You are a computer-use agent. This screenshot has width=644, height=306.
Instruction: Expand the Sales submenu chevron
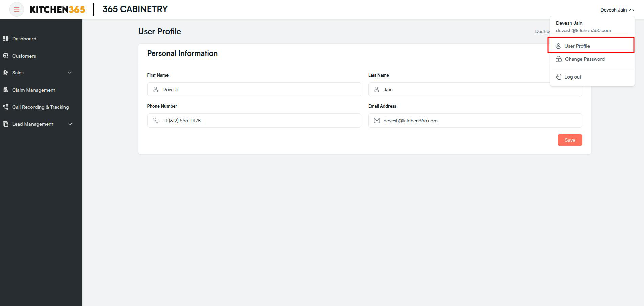click(x=70, y=73)
